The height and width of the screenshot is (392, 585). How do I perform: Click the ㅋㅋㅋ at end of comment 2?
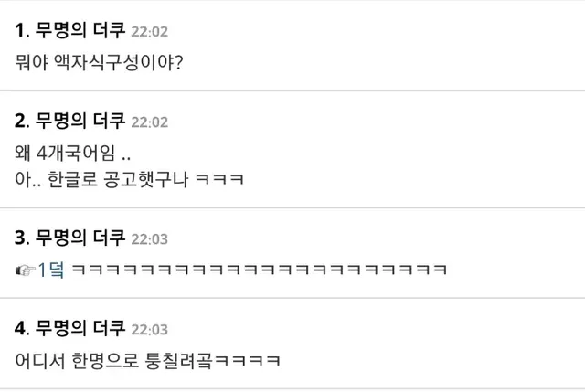(x=219, y=179)
